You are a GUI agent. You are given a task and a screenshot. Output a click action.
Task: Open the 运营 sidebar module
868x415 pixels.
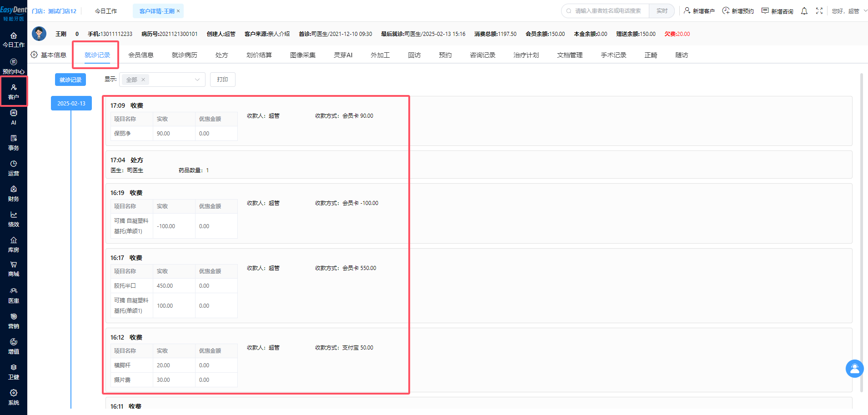[14, 168]
